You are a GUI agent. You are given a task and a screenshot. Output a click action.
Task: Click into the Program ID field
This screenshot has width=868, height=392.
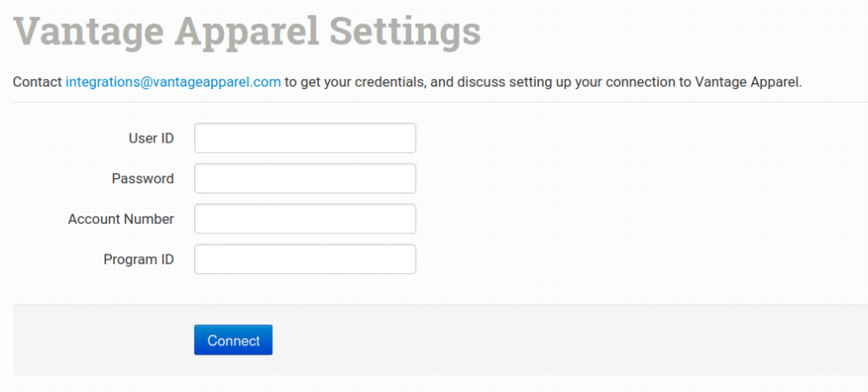coord(305,260)
